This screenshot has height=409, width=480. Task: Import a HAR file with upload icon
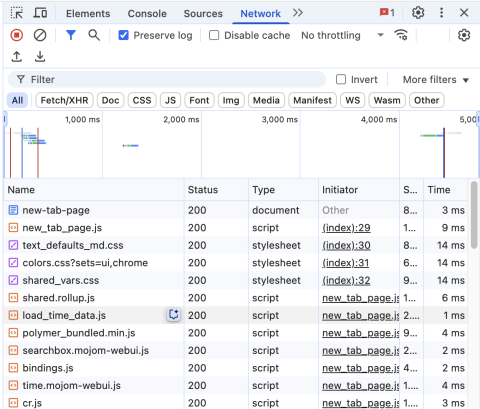[17, 57]
